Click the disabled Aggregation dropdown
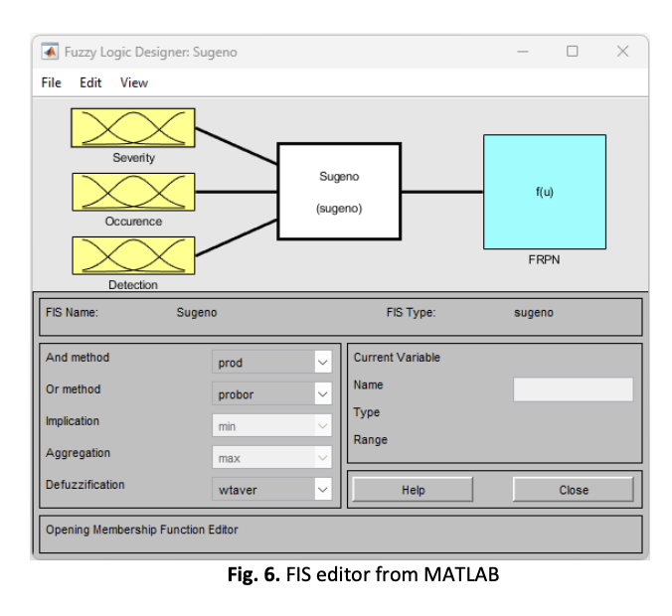 [271, 458]
